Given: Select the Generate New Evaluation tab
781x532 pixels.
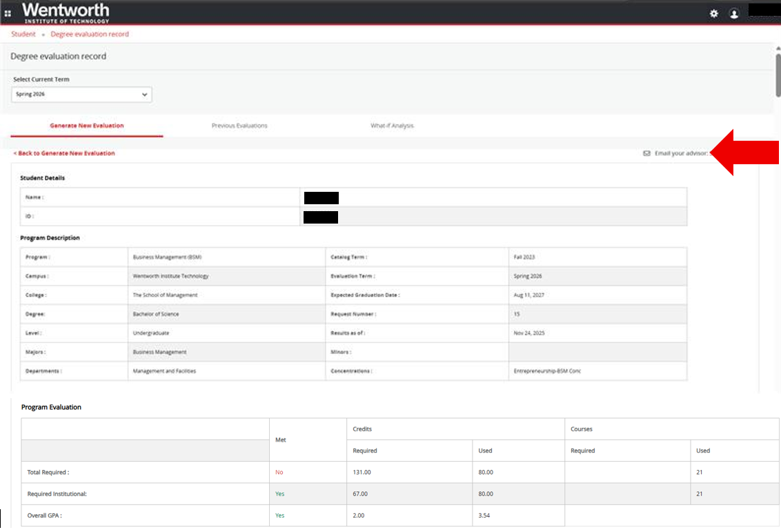Looking at the screenshot, I should pos(87,126).
